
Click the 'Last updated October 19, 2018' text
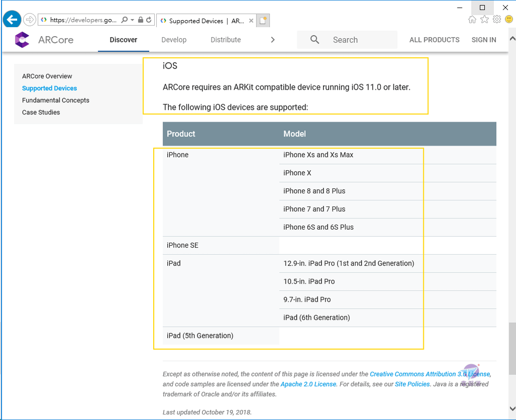tap(207, 412)
